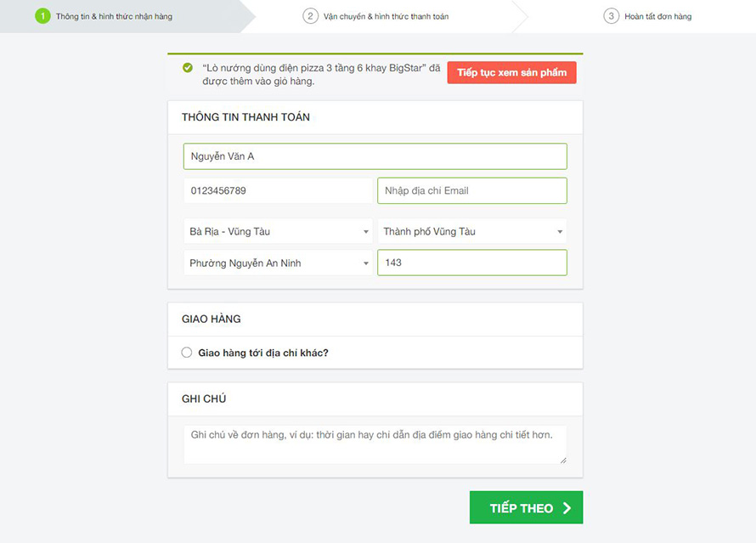This screenshot has width=756, height=543.
Task: Focus the phone number field 0123456789
Action: click(x=278, y=190)
